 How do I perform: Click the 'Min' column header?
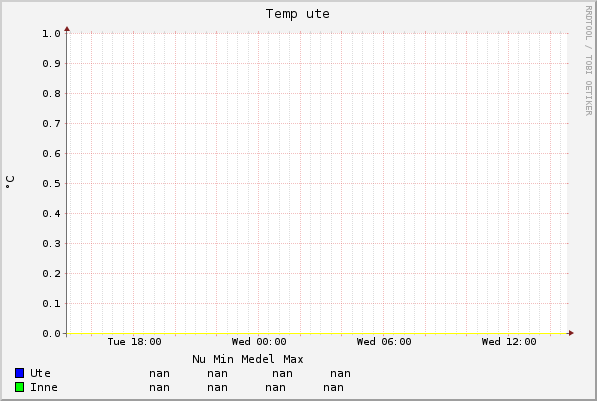[223, 359]
